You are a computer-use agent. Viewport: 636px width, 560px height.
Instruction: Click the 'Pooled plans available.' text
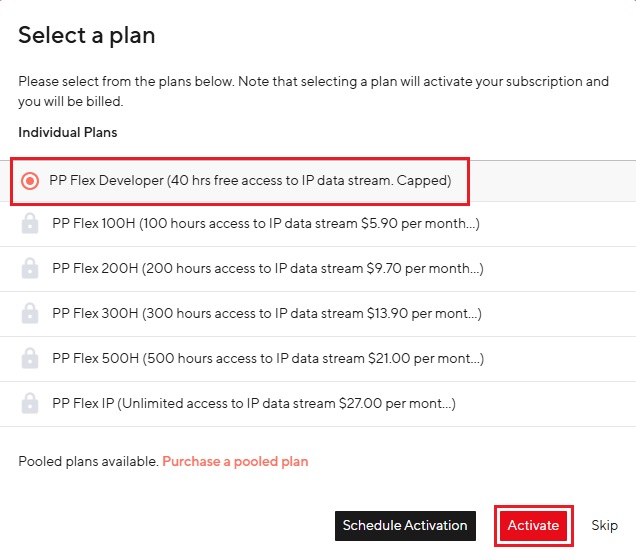[88, 462]
